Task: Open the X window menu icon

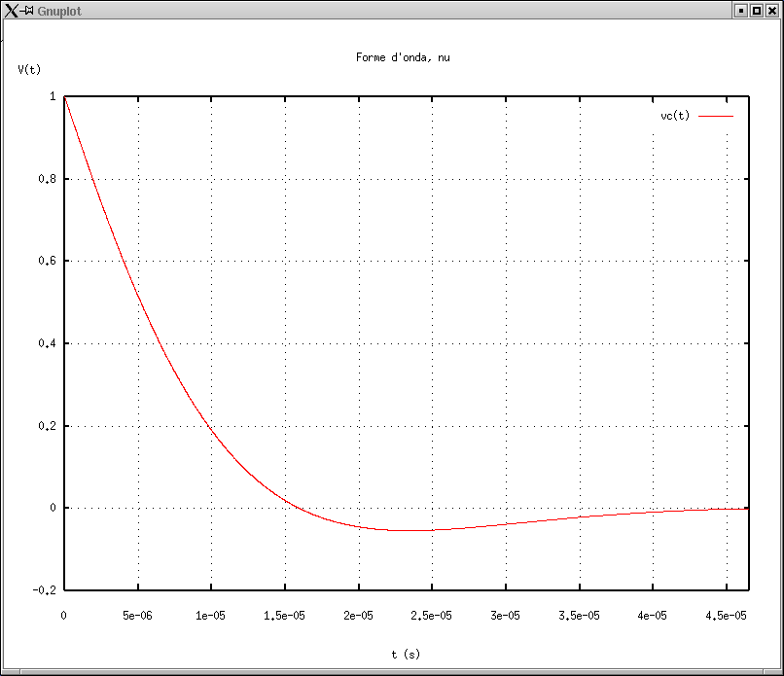Action: click(x=12, y=10)
